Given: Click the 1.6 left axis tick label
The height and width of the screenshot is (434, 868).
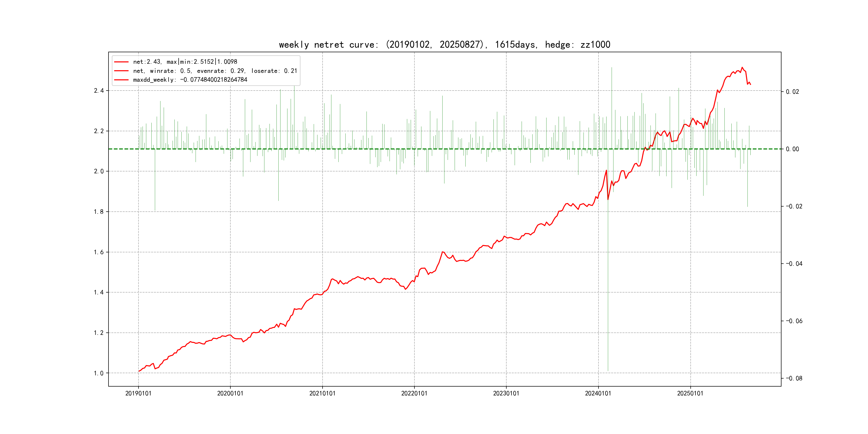Looking at the screenshot, I should 99,252.
